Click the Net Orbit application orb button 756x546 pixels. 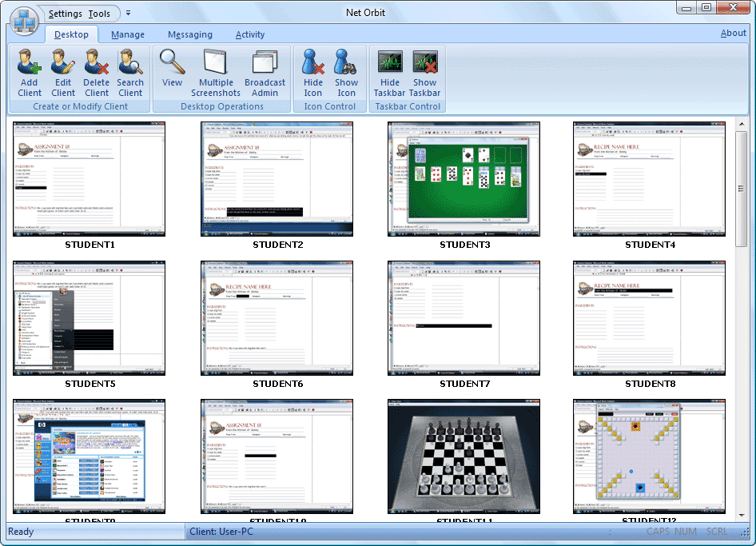[x=24, y=21]
